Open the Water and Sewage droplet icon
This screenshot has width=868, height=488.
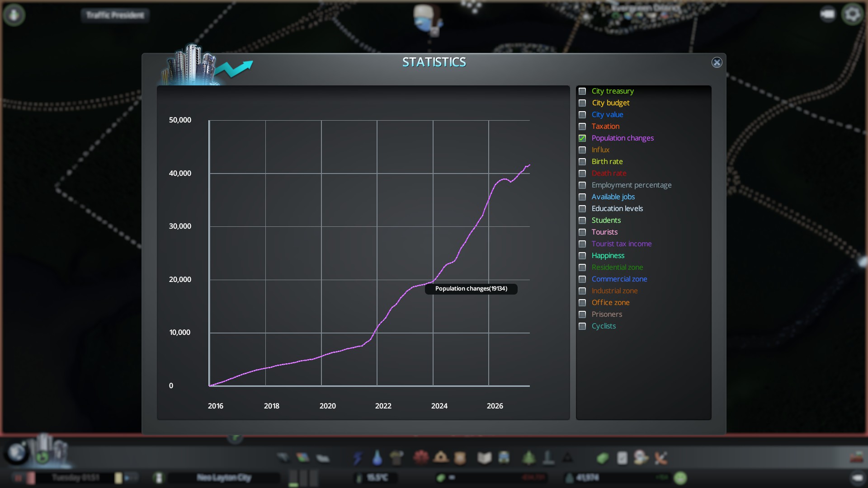click(377, 458)
